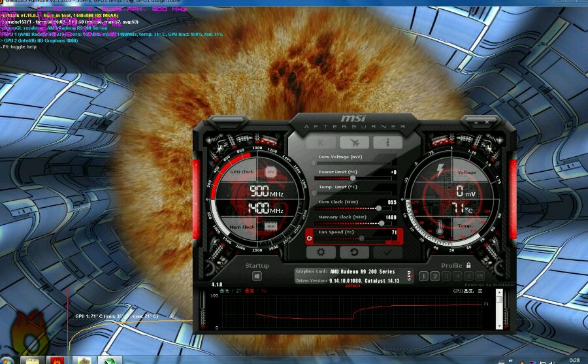Click the Power Limit value +0
Screen dimensions: 588x364
pyautogui.click(x=393, y=173)
